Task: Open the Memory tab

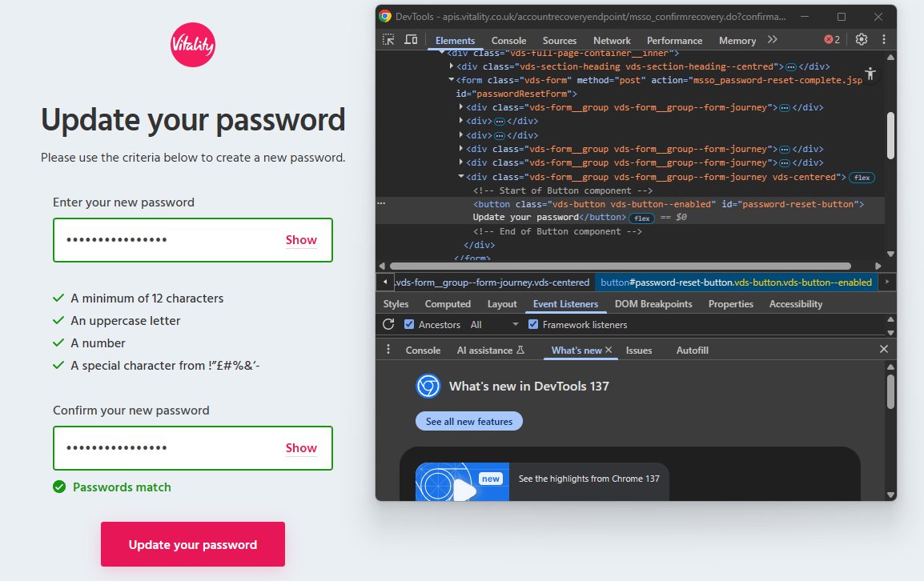Action: tap(737, 40)
